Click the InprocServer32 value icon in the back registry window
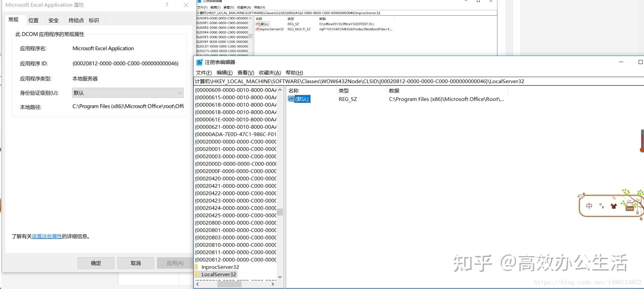This screenshot has width=644, height=289. (x=257, y=29)
